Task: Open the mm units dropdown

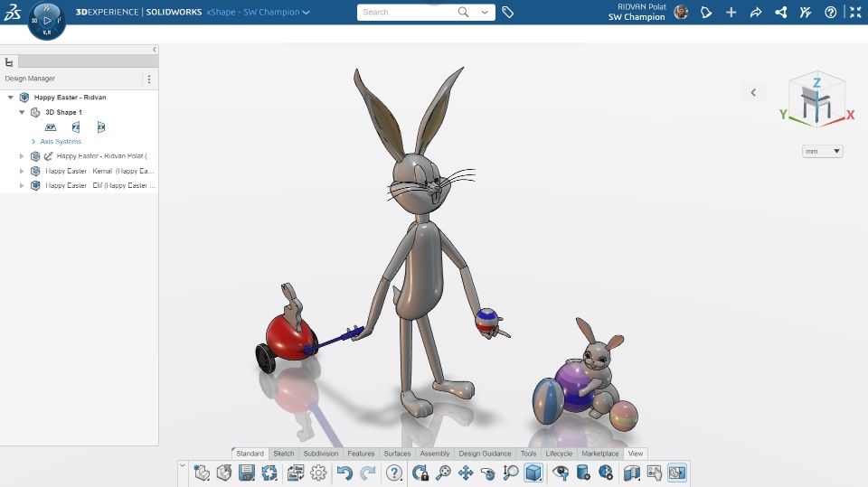Action: click(x=823, y=151)
